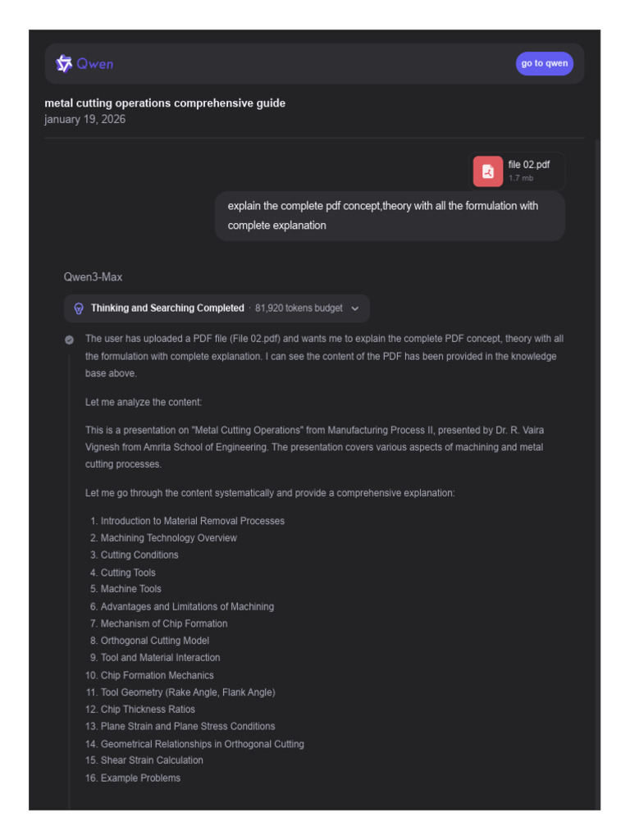This screenshot has width=630, height=840.
Task: Click the user prompt message bubble
Action: 390,216
